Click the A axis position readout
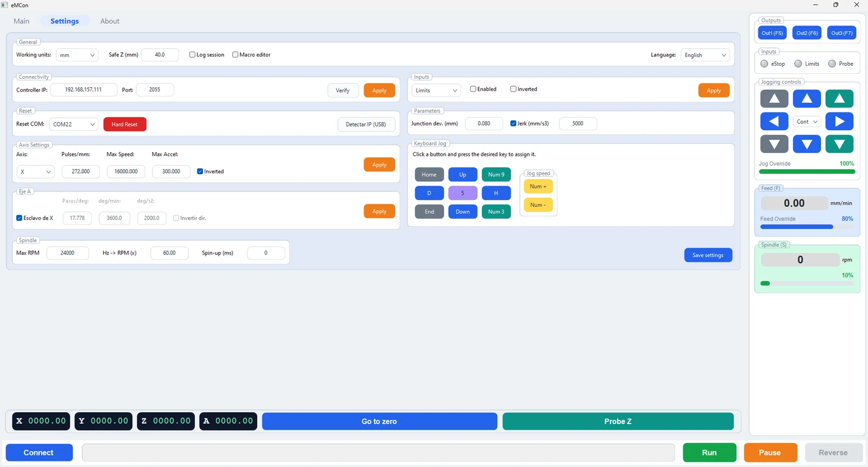 (228, 421)
